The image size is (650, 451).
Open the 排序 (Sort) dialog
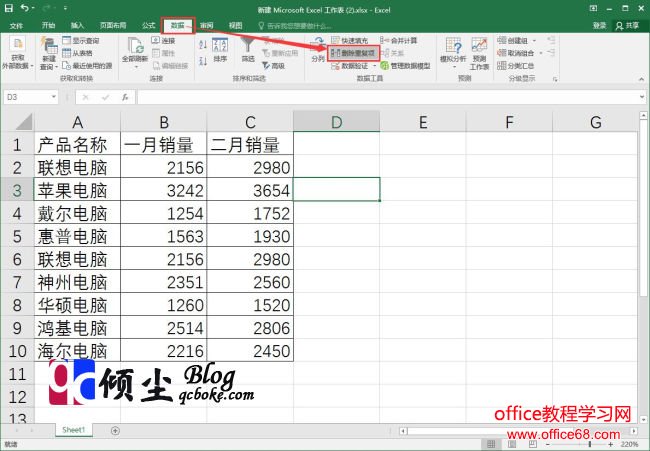pyautogui.click(x=220, y=50)
